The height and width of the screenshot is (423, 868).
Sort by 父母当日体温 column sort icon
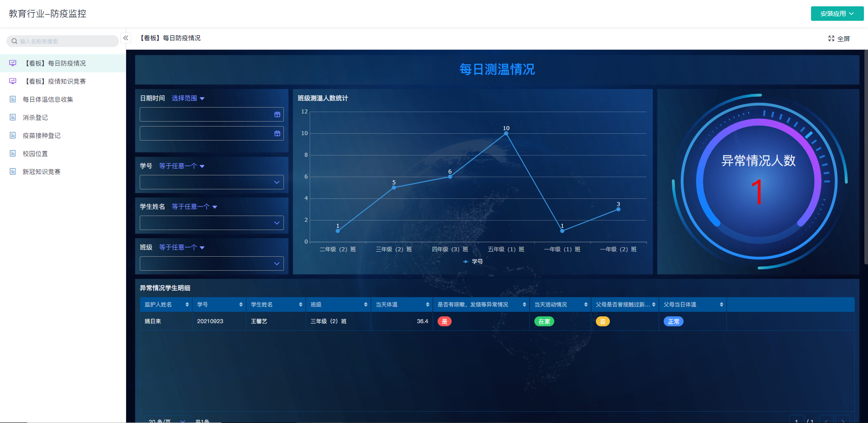pos(722,305)
